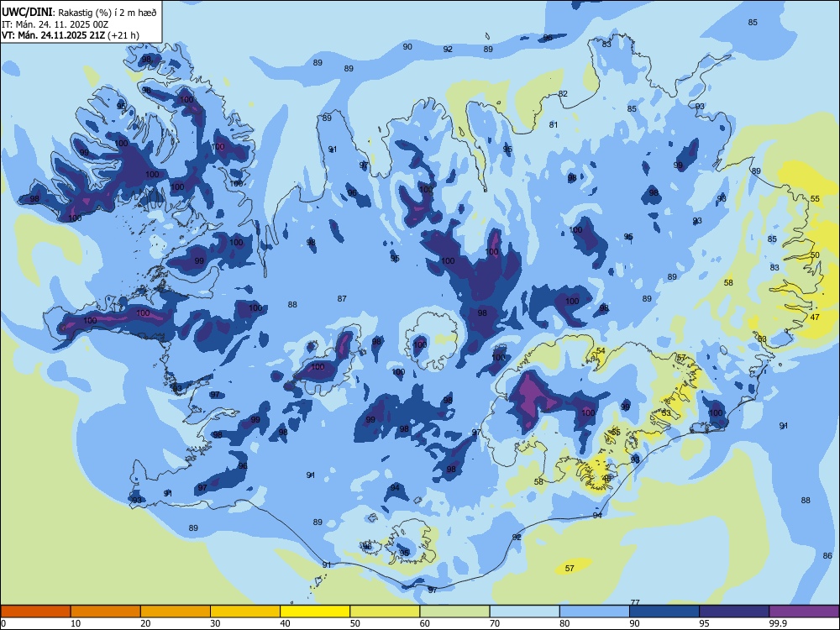Select the light blue 80–90 legend swatch
Image resolution: width=840 pixels, height=630 pixels.
[x=595, y=612]
